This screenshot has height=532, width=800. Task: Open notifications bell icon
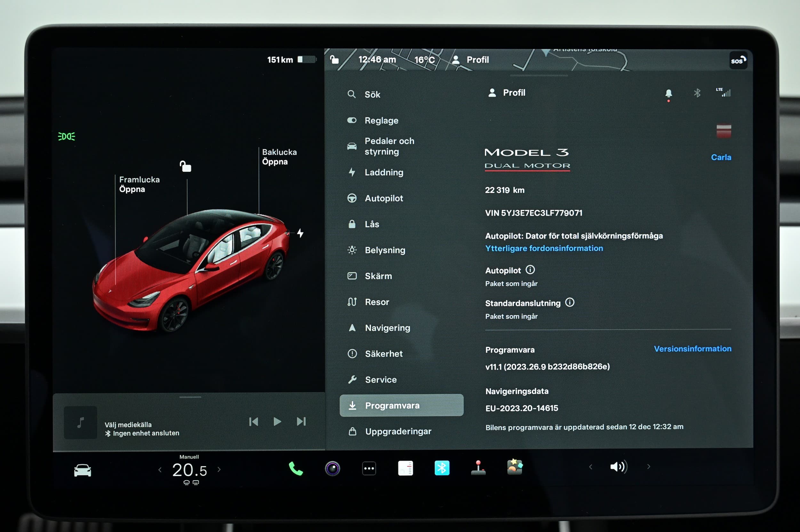pos(668,93)
